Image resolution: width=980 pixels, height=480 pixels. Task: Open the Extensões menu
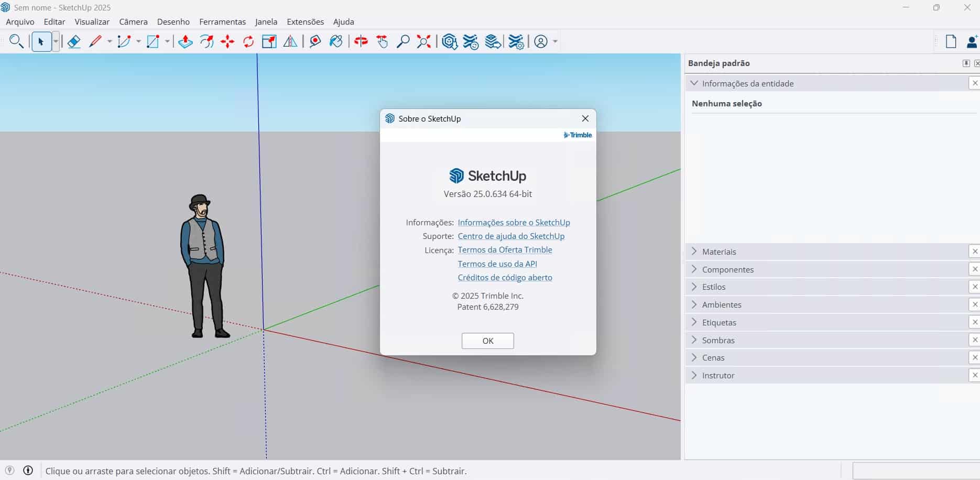coord(306,21)
